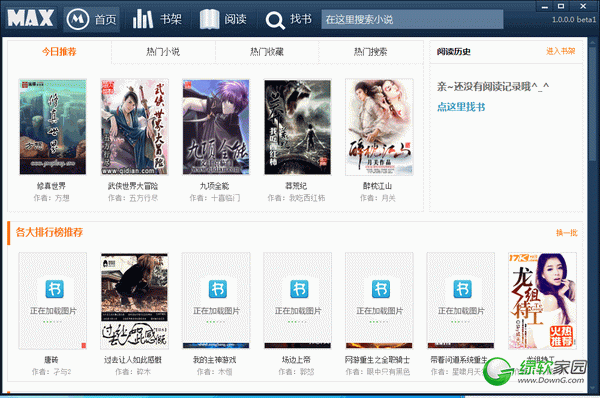
Task: Click the 九项全能 title text
Action: point(214,186)
